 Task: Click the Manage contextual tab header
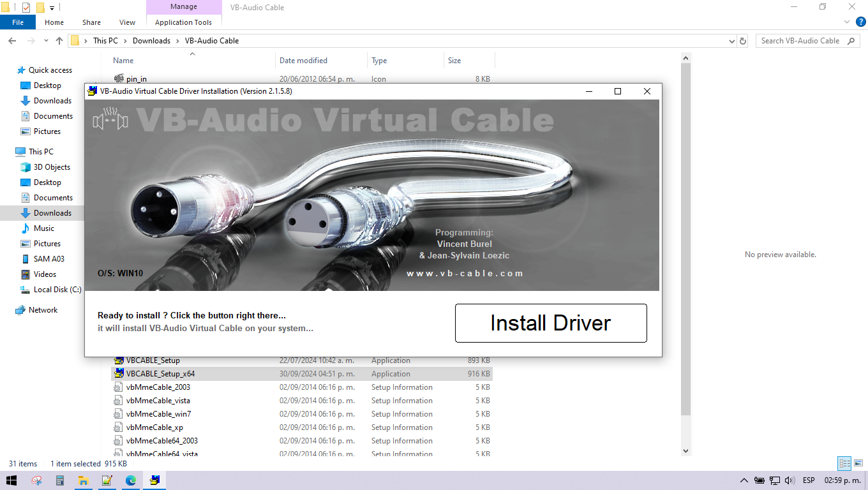[183, 7]
